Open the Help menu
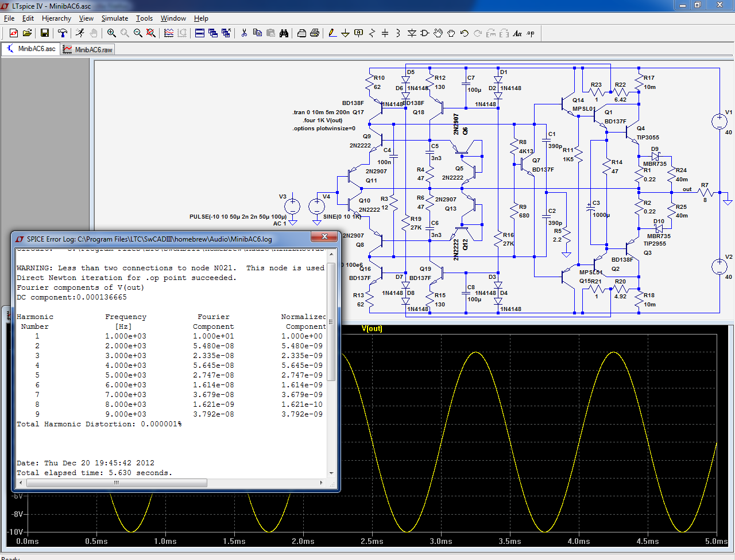The height and width of the screenshot is (560, 735). (201, 18)
